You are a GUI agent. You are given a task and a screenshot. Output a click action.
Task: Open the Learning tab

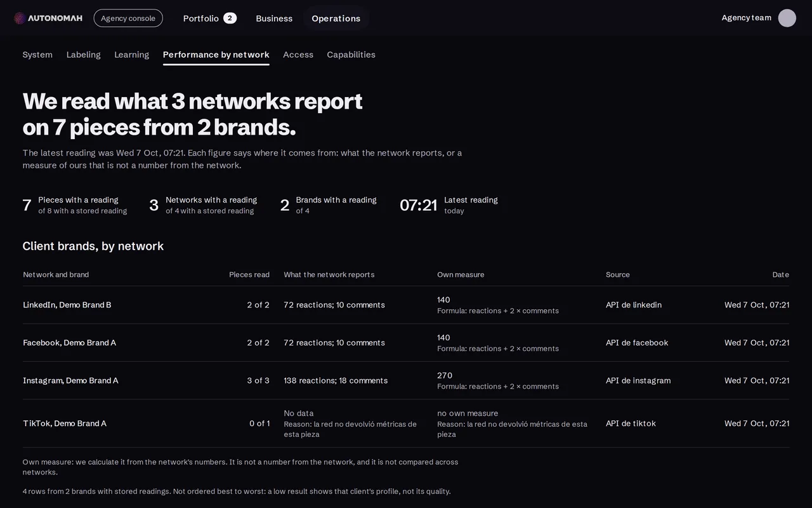tap(131, 55)
